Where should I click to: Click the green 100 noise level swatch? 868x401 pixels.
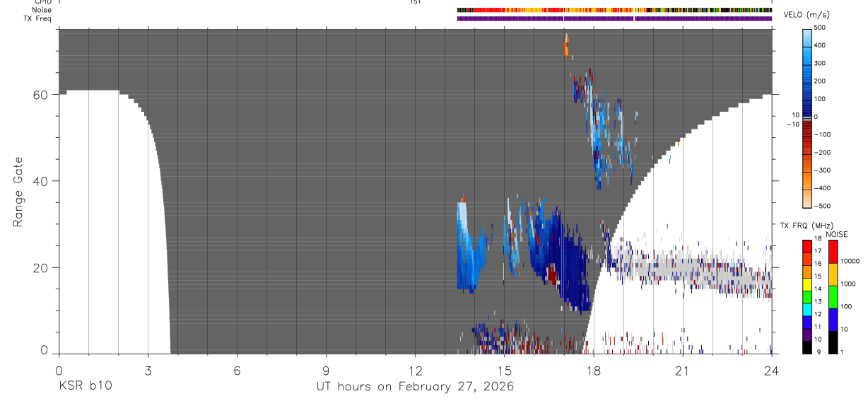[833, 297]
